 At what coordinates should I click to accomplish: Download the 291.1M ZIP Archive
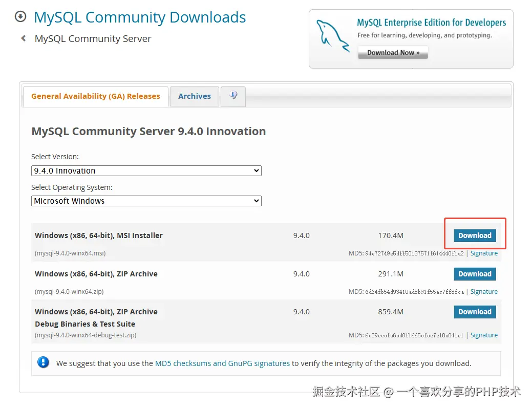475,274
